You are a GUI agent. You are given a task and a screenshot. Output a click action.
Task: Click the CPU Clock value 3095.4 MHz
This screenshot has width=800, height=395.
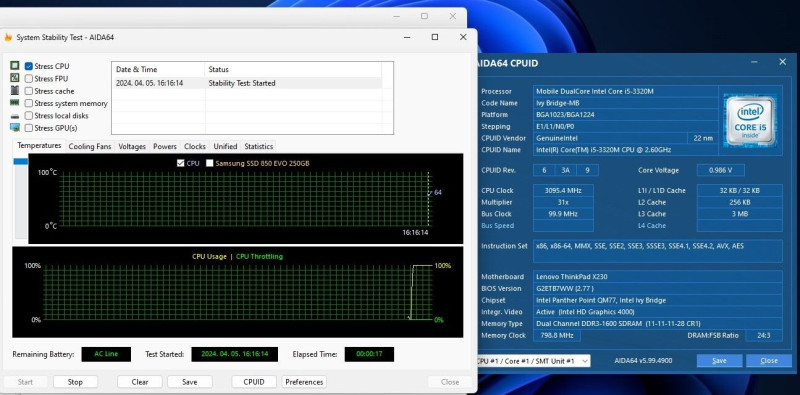point(563,190)
